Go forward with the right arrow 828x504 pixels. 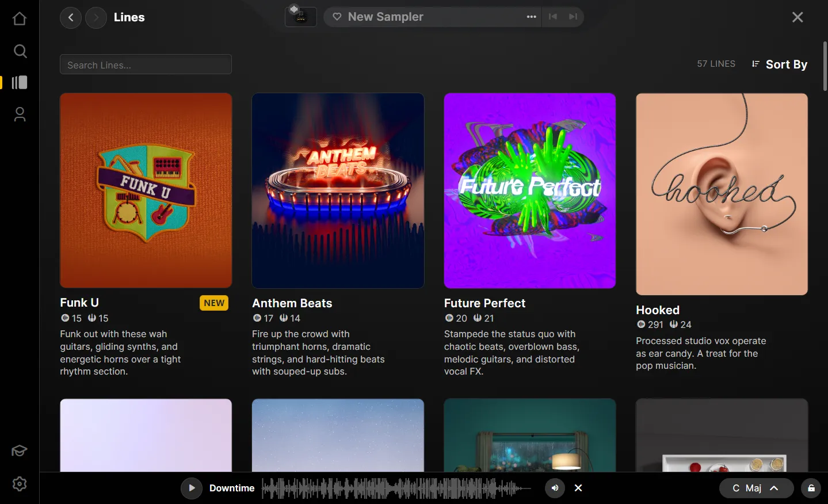tap(96, 17)
